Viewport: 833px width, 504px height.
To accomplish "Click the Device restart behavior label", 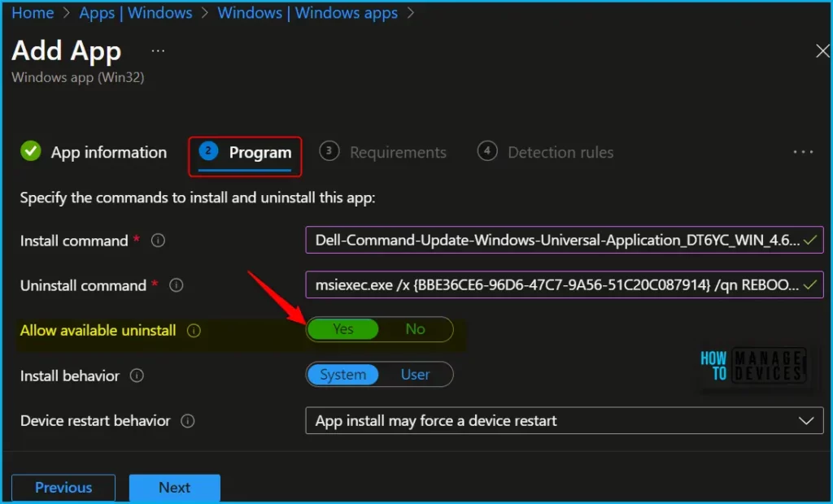I will pyautogui.click(x=95, y=421).
